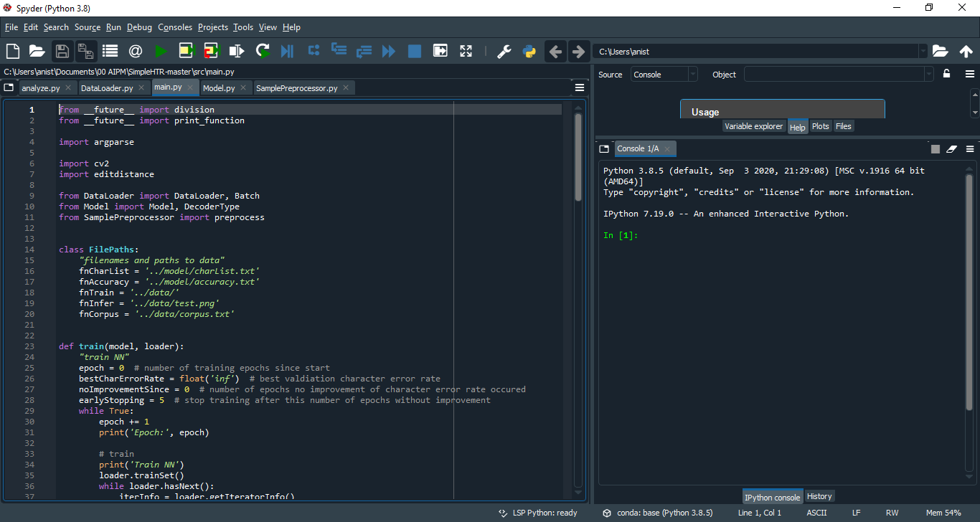The width and height of the screenshot is (980, 522).
Task: Open the console pane options menu
Action: point(970,148)
